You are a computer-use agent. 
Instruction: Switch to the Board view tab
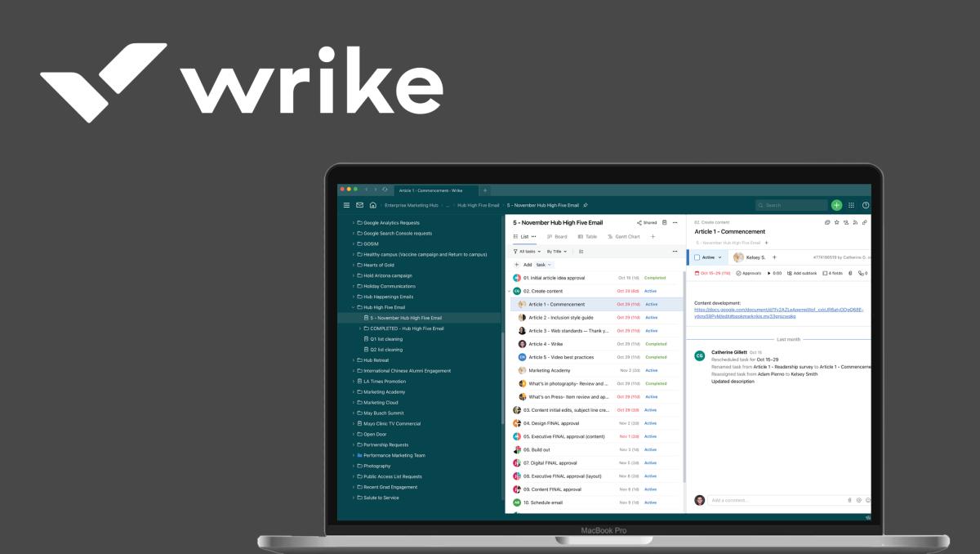coord(557,237)
